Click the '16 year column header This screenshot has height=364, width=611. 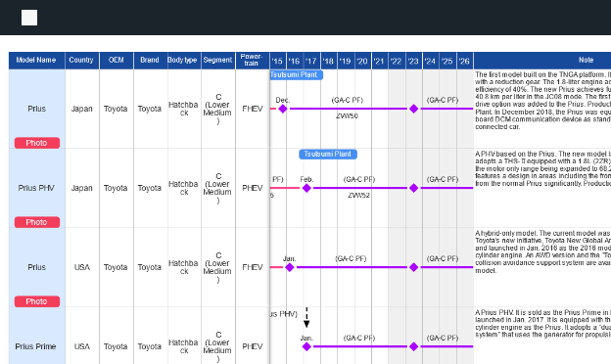[295, 61]
